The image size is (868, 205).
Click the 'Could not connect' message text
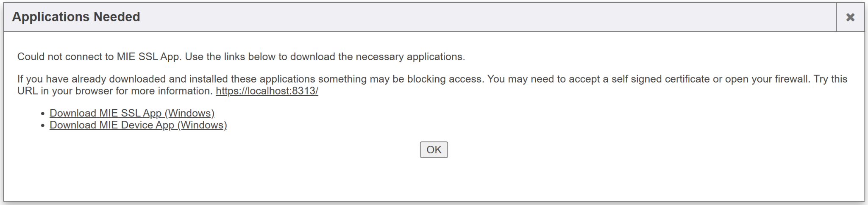(x=241, y=57)
